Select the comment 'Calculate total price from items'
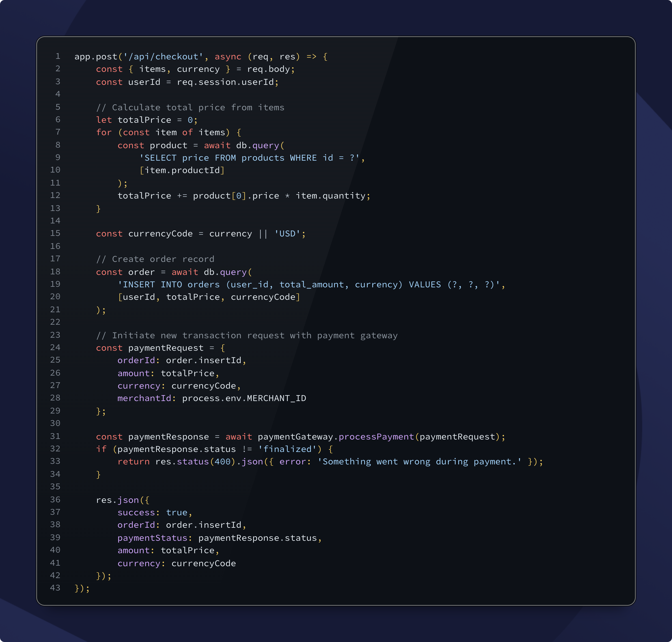This screenshot has width=672, height=642. tap(190, 107)
